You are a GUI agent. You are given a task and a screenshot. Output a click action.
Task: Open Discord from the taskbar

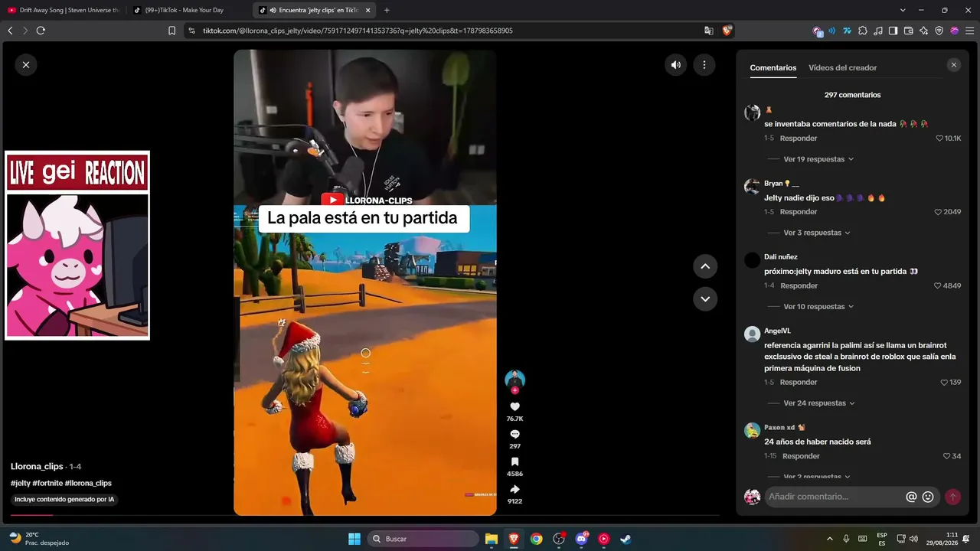pos(582,539)
